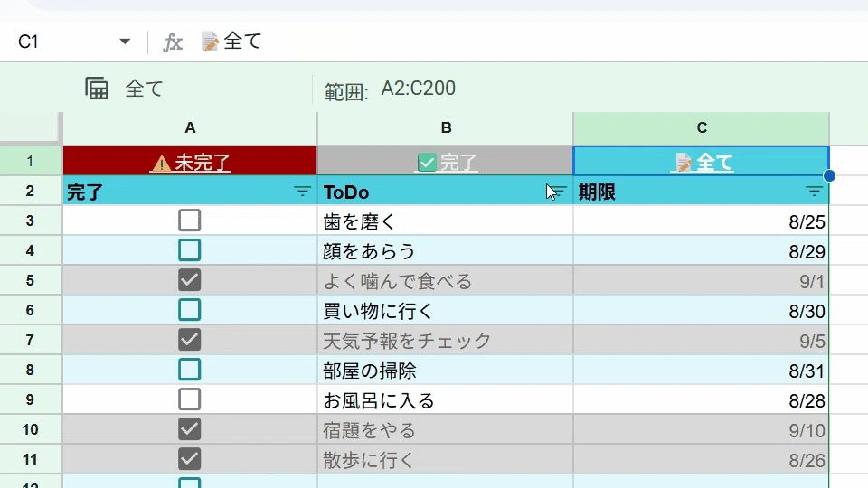The image size is (868, 488).
Task: Select column A header
Action: coord(190,127)
